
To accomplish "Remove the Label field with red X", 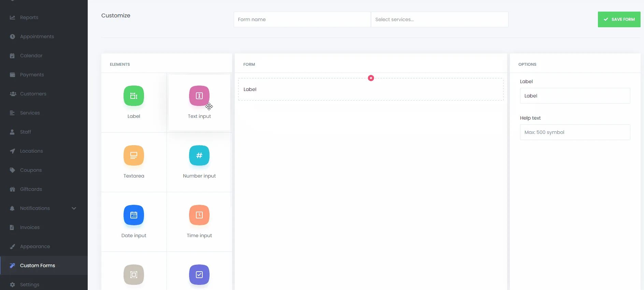I will 371,78.
